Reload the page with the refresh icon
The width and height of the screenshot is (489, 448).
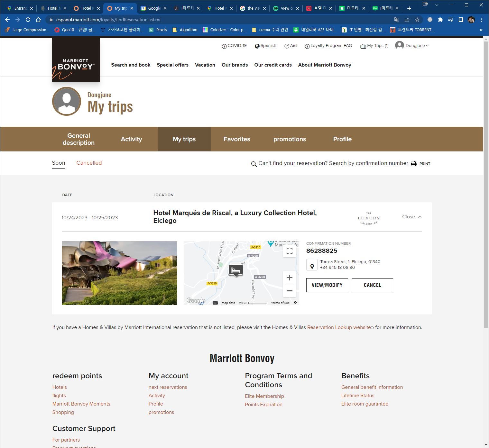click(28, 20)
